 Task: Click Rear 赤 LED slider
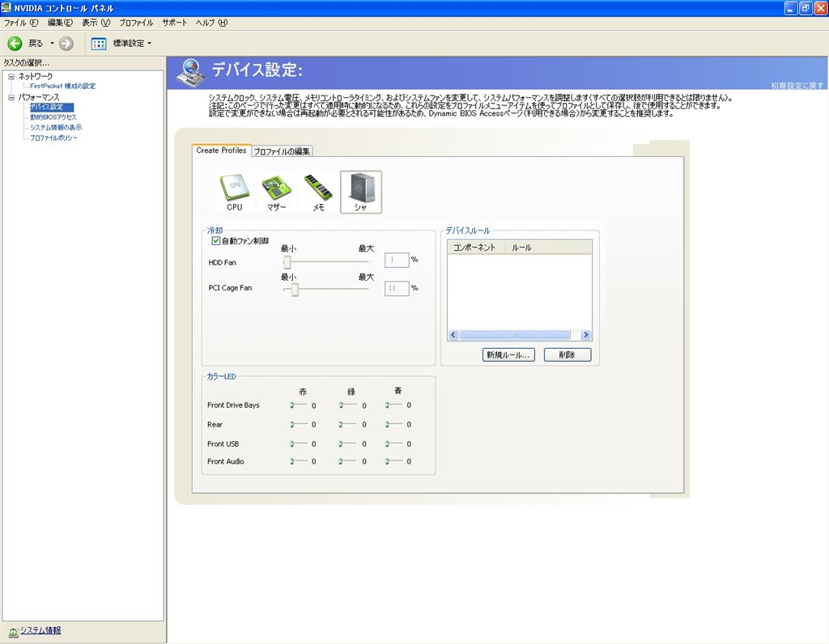[x=299, y=424]
